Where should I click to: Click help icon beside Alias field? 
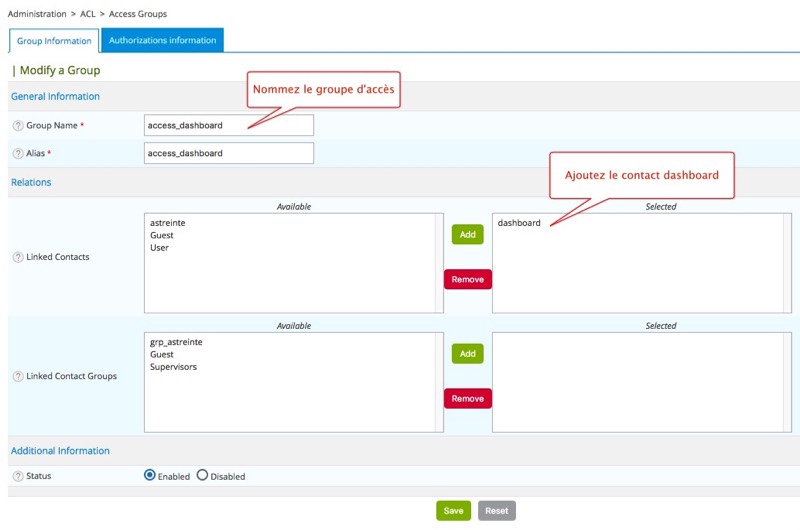pyautogui.click(x=18, y=154)
